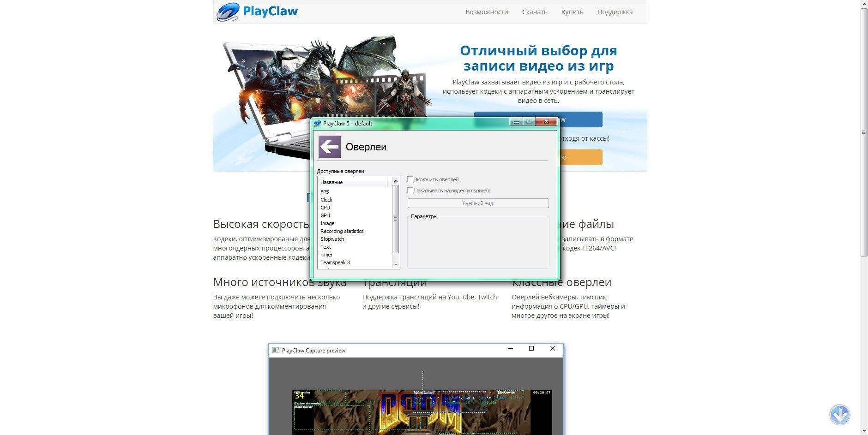Close the PlayClaw 5 dialog window
The width and height of the screenshot is (868, 435).
click(546, 122)
